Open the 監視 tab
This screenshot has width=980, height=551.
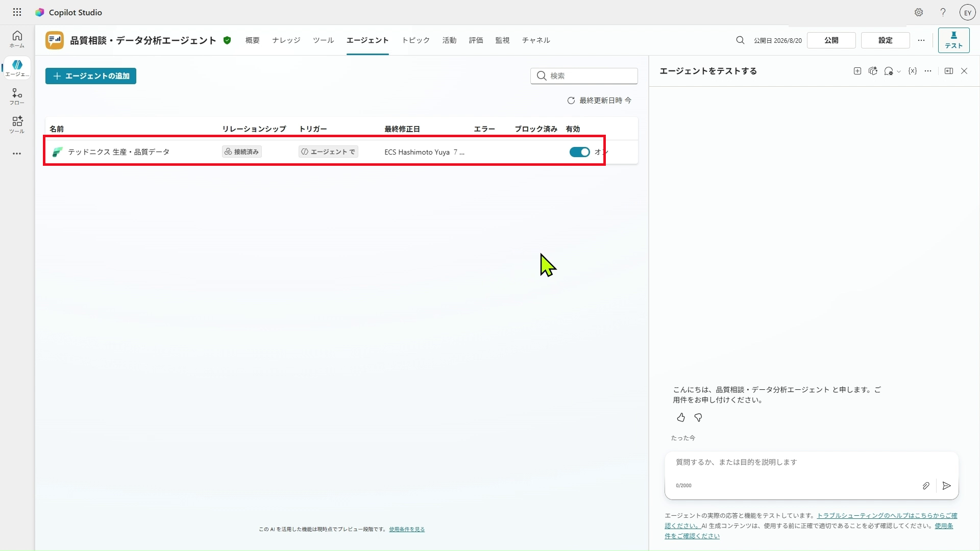(502, 40)
